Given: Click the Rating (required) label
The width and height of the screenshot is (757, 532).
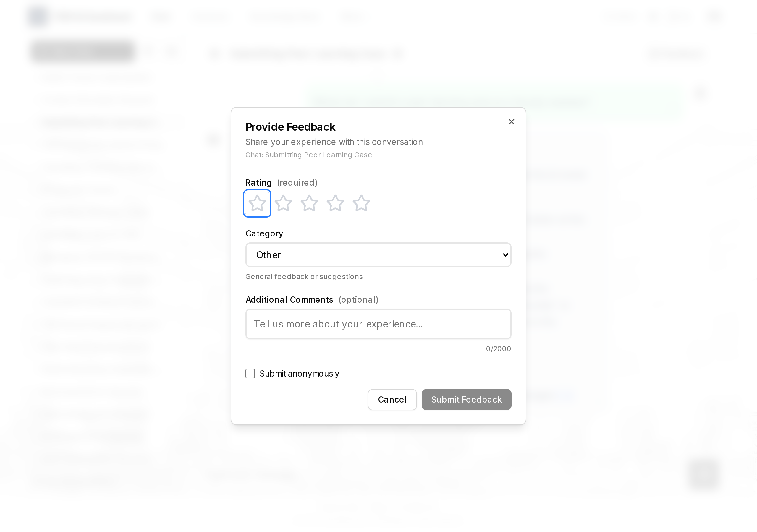Looking at the screenshot, I should (281, 183).
